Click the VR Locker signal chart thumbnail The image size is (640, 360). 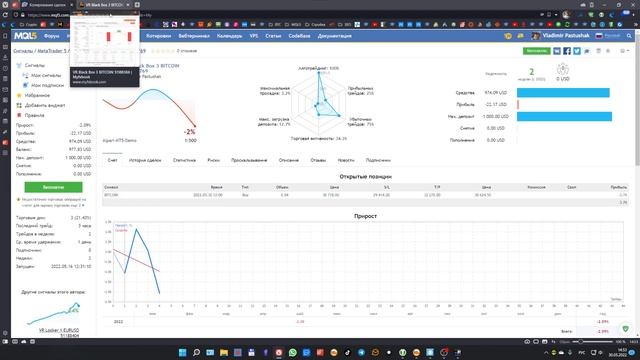click(53, 313)
